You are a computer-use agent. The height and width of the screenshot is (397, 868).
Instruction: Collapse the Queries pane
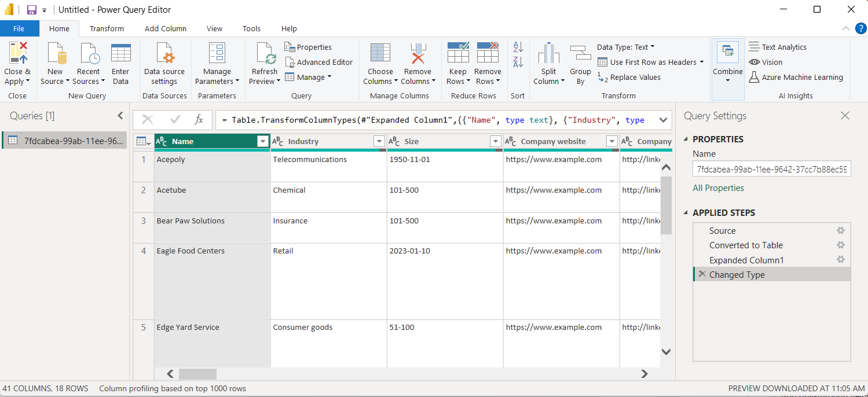click(x=120, y=116)
